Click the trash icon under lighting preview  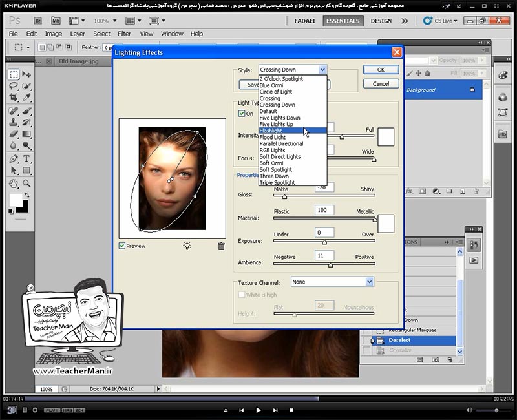(221, 246)
